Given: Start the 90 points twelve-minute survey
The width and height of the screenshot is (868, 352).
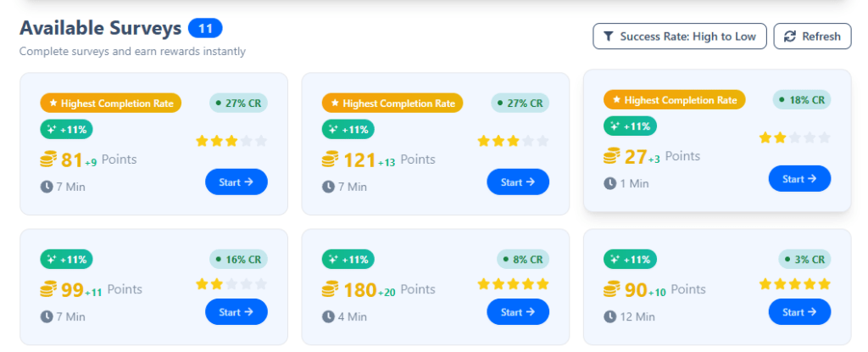Looking at the screenshot, I should pos(798,312).
